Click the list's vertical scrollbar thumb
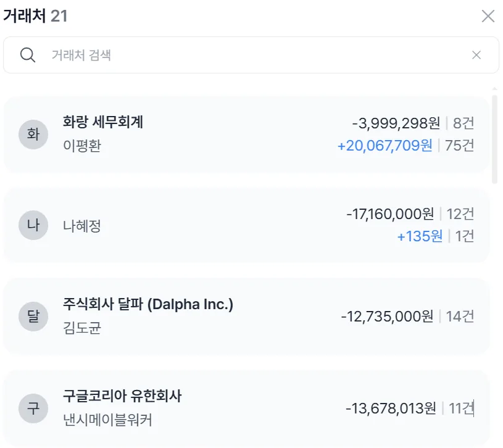503x448 pixels. 494,139
